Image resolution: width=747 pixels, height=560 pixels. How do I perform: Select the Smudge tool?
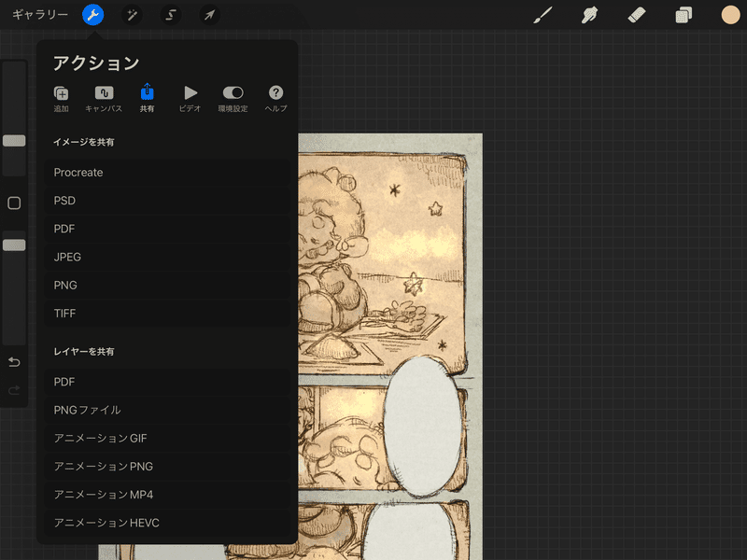pos(589,15)
